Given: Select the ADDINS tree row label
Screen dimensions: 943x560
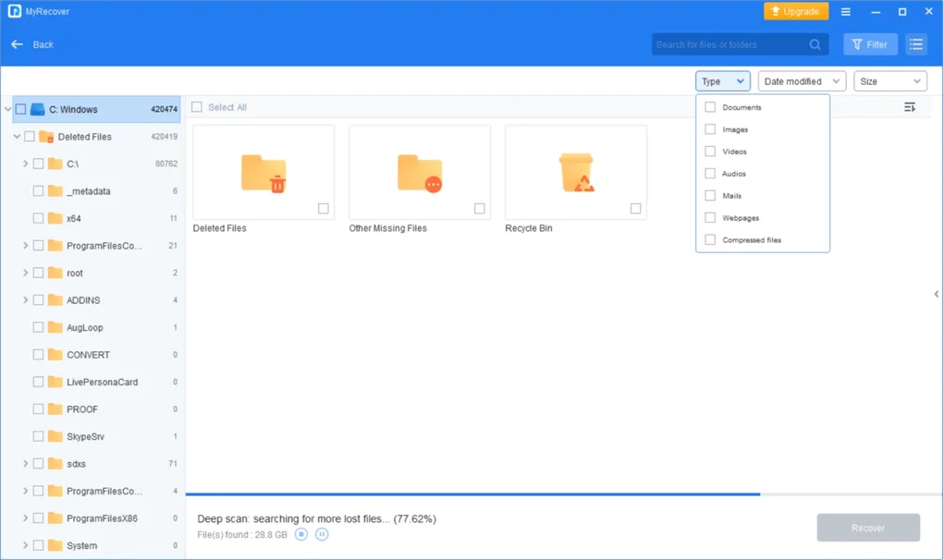Looking at the screenshot, I should 83,299.
